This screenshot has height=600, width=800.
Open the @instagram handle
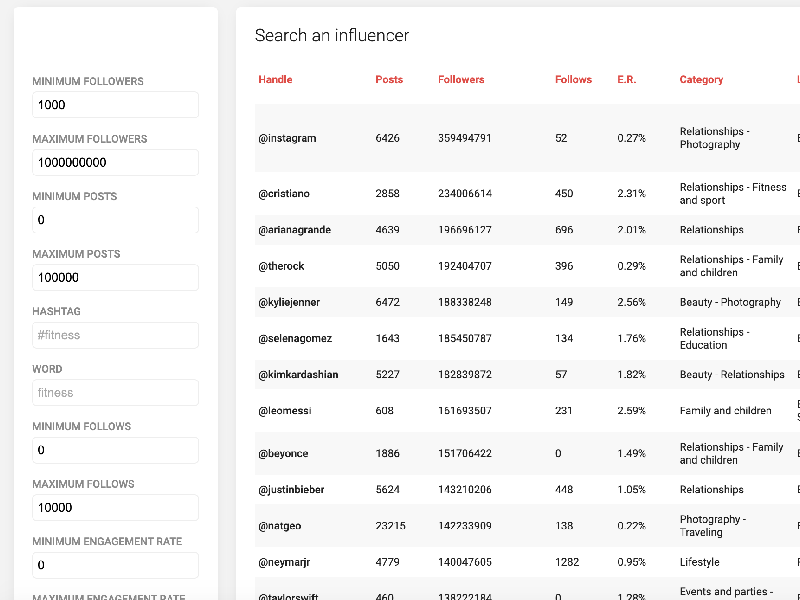click(x=287, y=138)
